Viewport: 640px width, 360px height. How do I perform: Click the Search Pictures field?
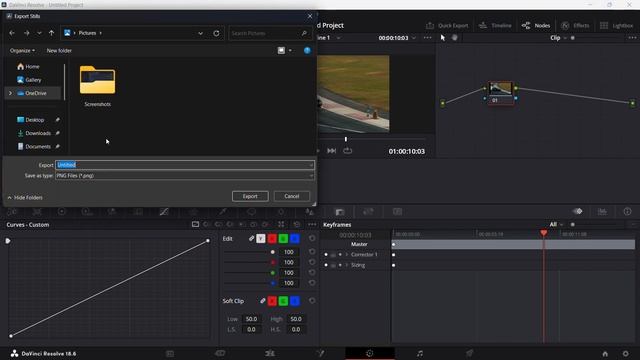click(269, 33)
